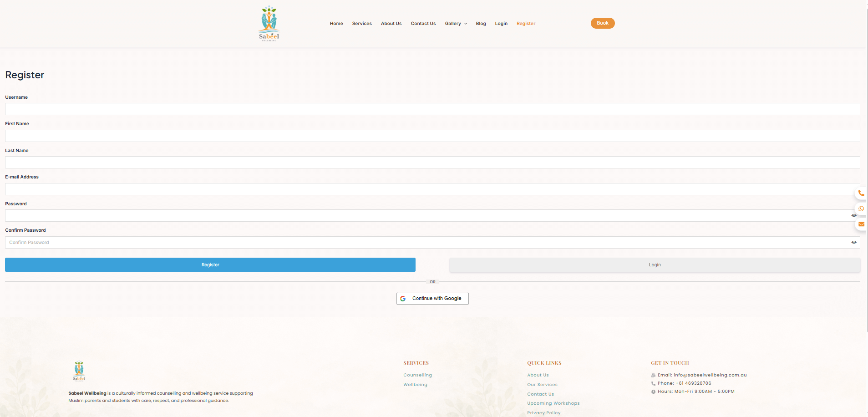Click the Google icon on Continue button
The width and height of the screenshot is (868, 417).
point(403,298)
